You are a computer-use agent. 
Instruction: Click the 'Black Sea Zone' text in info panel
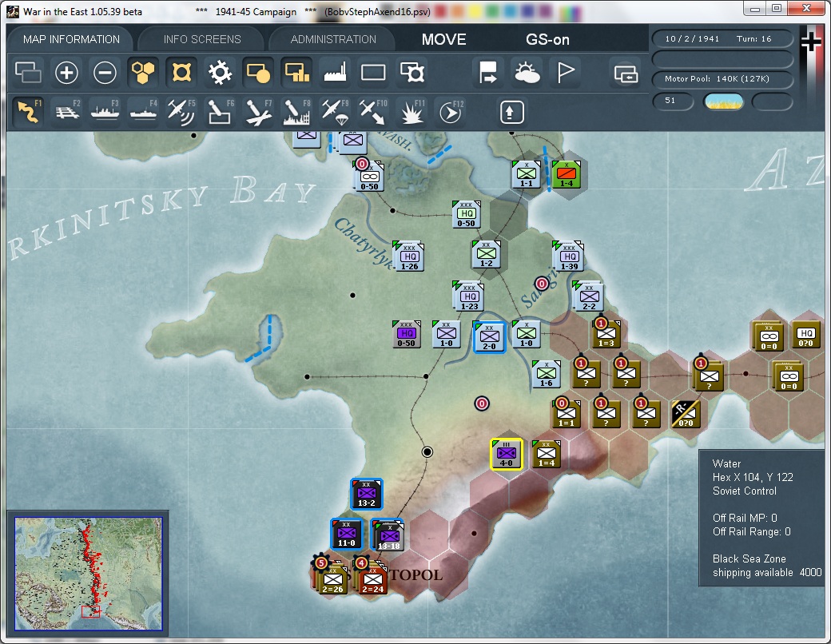click(749, 559)
